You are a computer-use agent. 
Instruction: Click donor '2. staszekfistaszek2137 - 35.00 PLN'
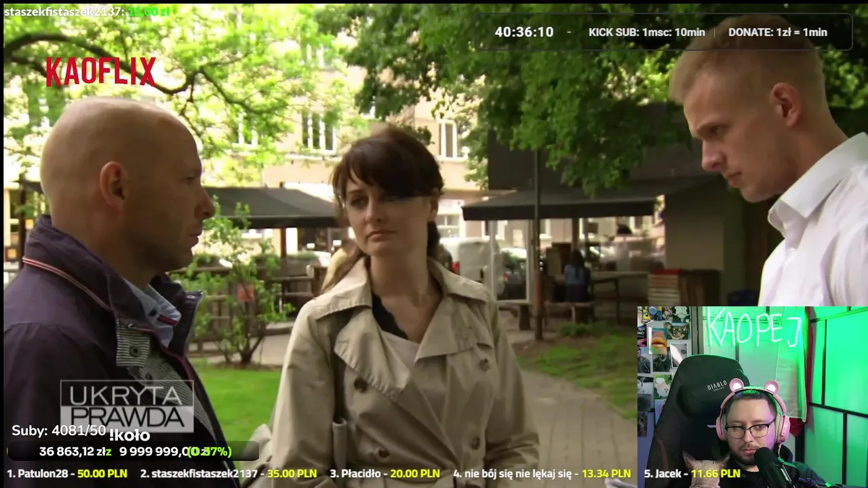click(x=228, y=474)
